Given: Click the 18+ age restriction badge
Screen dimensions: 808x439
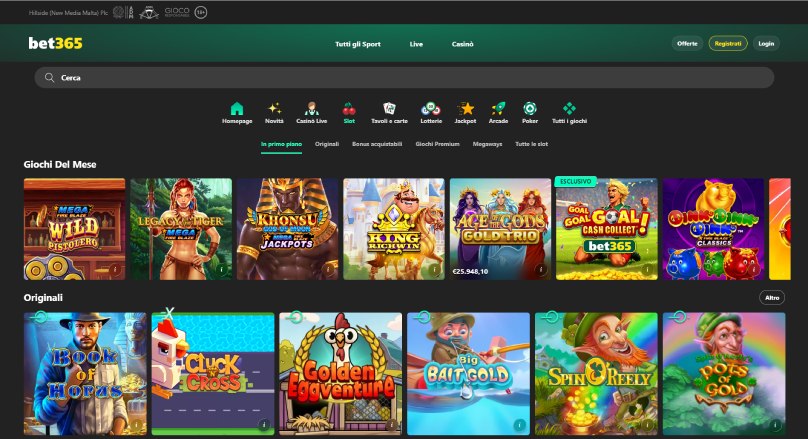Looking at the screenshot, I should 201,12.
